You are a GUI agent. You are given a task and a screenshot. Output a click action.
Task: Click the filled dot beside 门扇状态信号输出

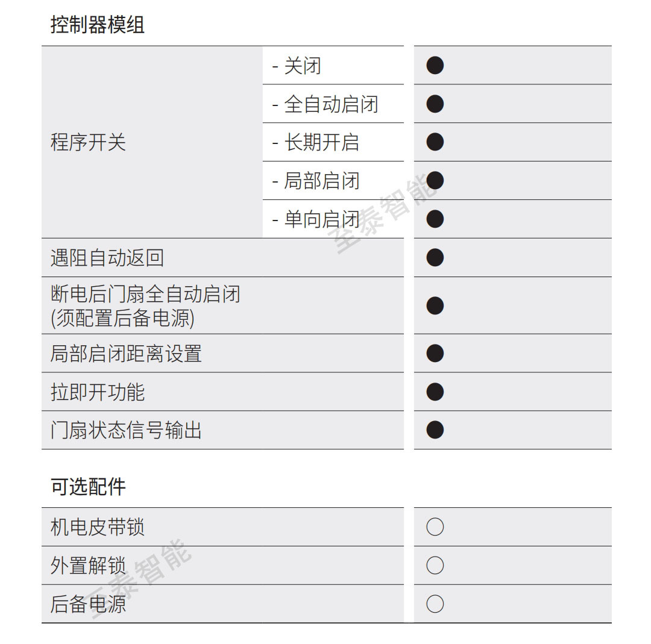(435, 430)
